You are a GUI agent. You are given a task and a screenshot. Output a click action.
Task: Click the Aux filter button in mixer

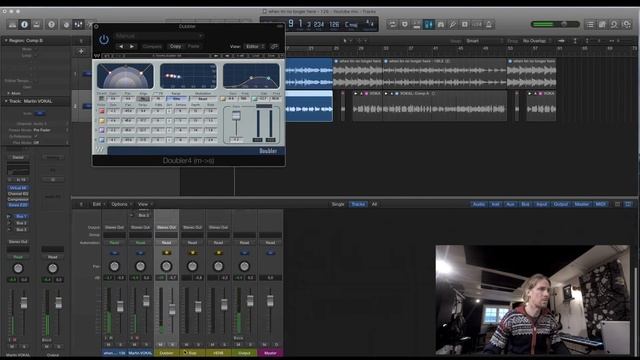coord(510,204)
